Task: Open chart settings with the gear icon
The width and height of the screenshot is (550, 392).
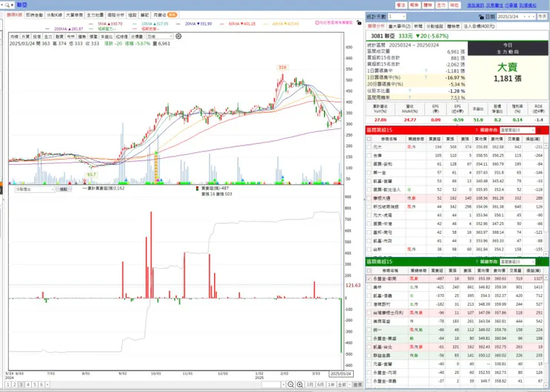Action: pos(178,36)
